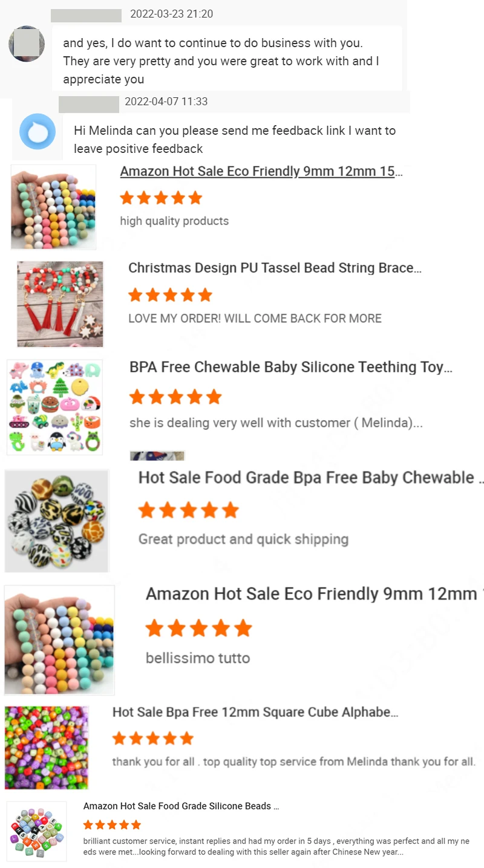Screen dimensions: 484x868
Task: Click the 'LOVE MY ORDER' review text
Action: tap(255, 318)
